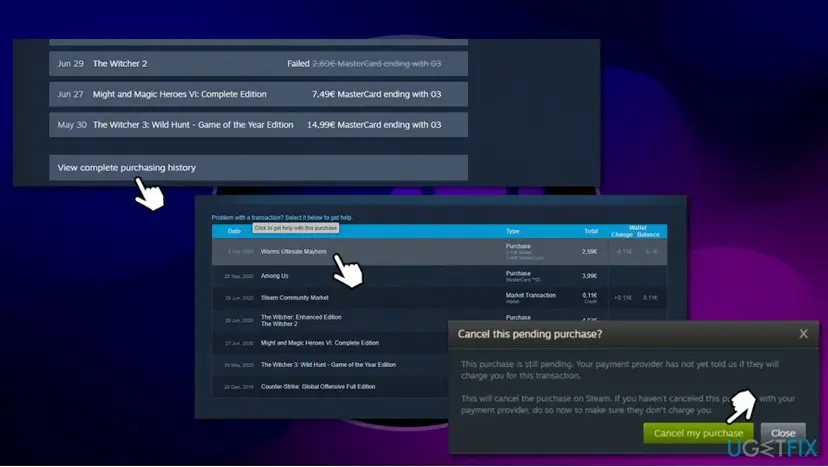
Task: Click the green Cancel my purchase button
Action: (x=698, y=433)
